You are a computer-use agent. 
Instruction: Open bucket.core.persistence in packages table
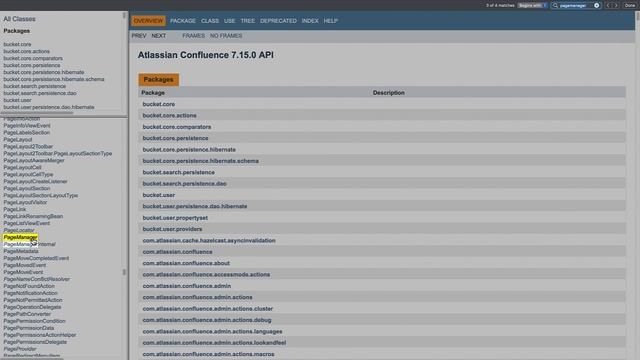pos(176,138)
